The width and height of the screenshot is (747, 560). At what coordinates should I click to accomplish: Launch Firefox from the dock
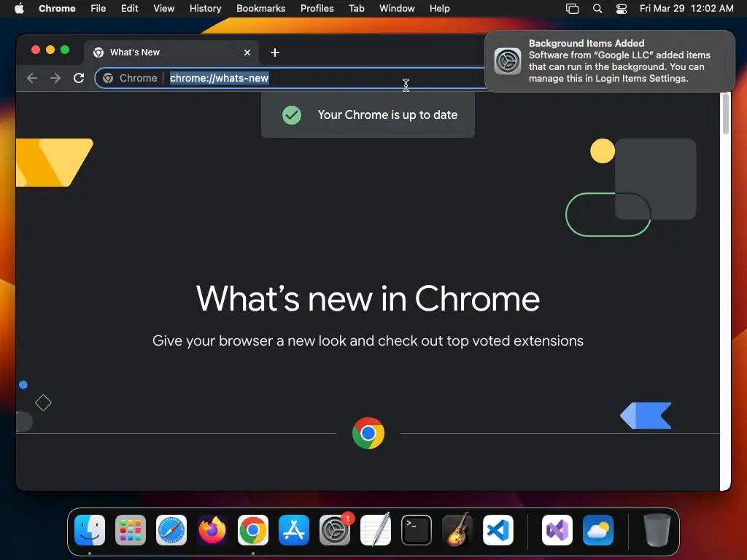pyautogui.click(x=212, y=530)
